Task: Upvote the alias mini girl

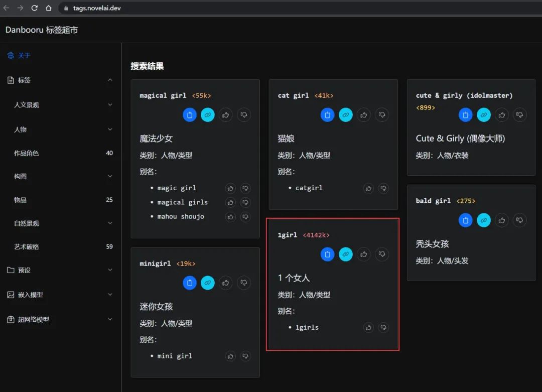Action: 230,356
